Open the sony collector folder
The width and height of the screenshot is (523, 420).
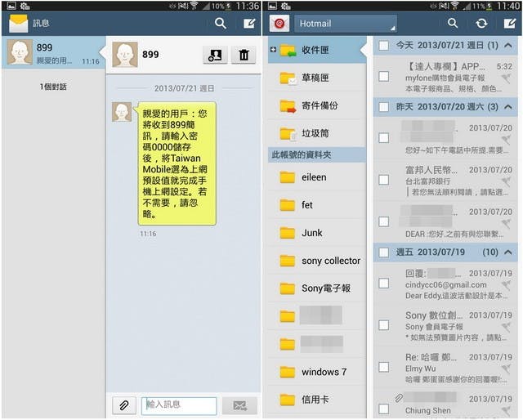(317, 261)
